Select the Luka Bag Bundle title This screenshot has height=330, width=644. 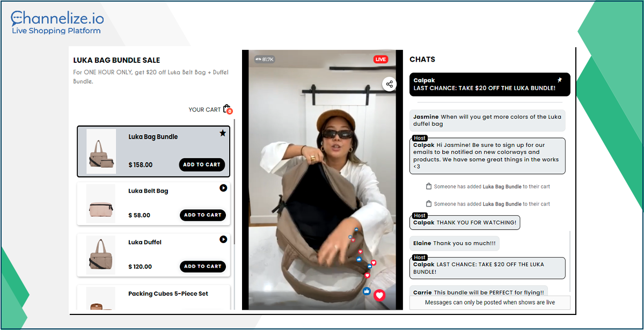coord(153,137)
